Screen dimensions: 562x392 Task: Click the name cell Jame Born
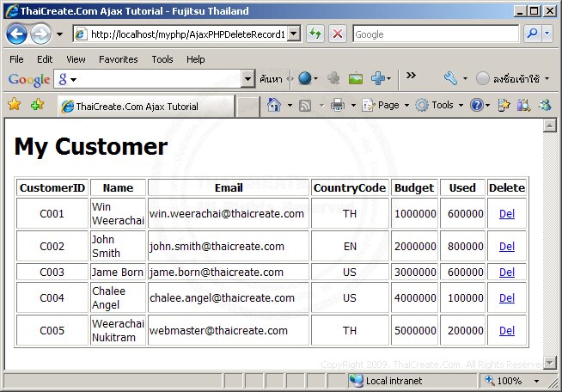pos(118,273)
